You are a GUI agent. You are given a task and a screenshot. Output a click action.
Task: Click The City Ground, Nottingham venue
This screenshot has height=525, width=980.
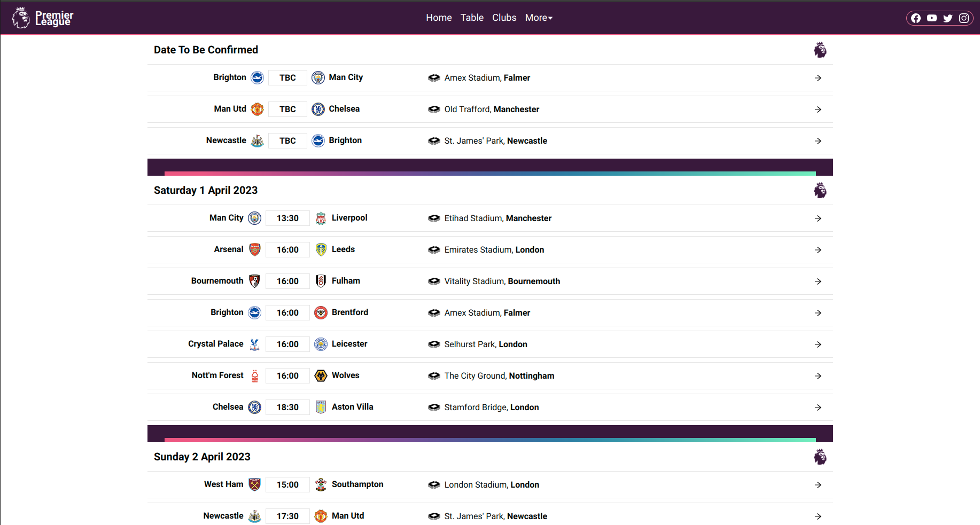(499, 376)
